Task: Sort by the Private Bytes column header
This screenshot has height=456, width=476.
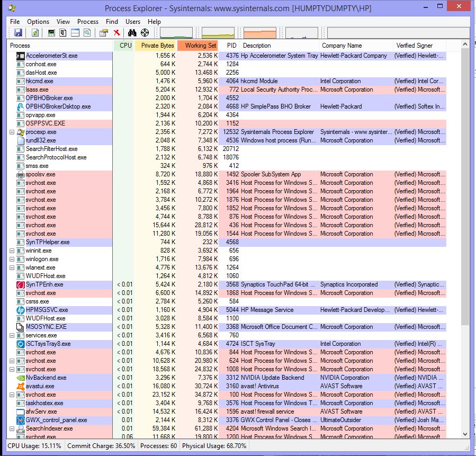Action: point(155,46)
